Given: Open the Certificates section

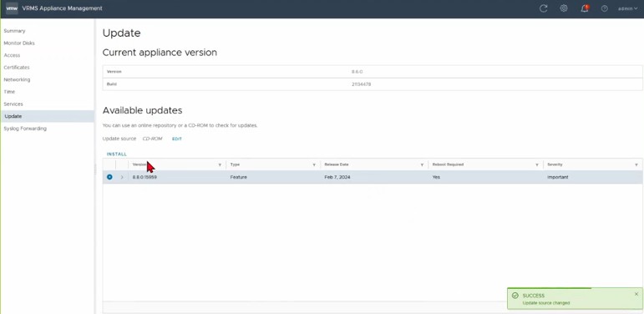Looking at the screenshot, I should click(x=17, y=68).
